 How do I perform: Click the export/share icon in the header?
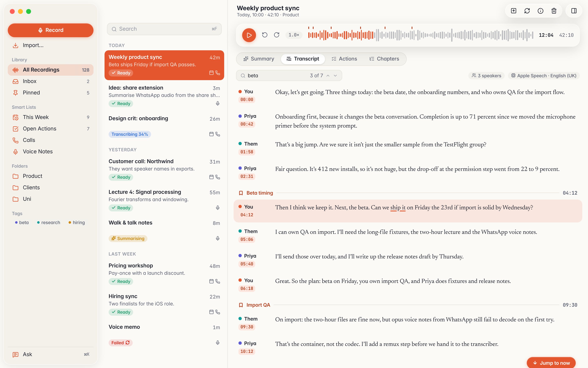click(513, 11)
